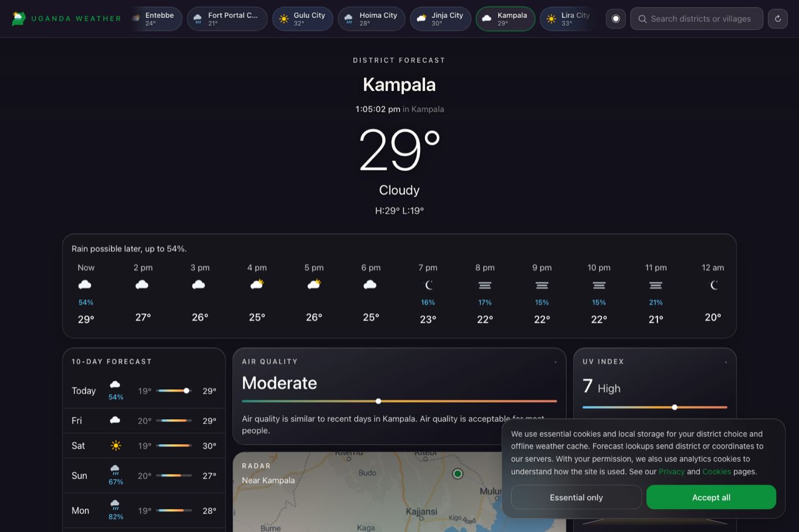Click the Today temperature range bar
Image resolution: width=799 pixels, height=532 pixels.
pyautogui.click(x=174, y=391)
